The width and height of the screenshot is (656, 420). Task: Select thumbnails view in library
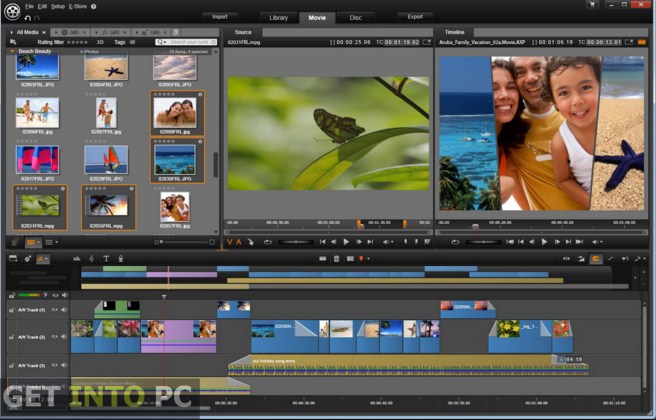(x=31, y=242)
